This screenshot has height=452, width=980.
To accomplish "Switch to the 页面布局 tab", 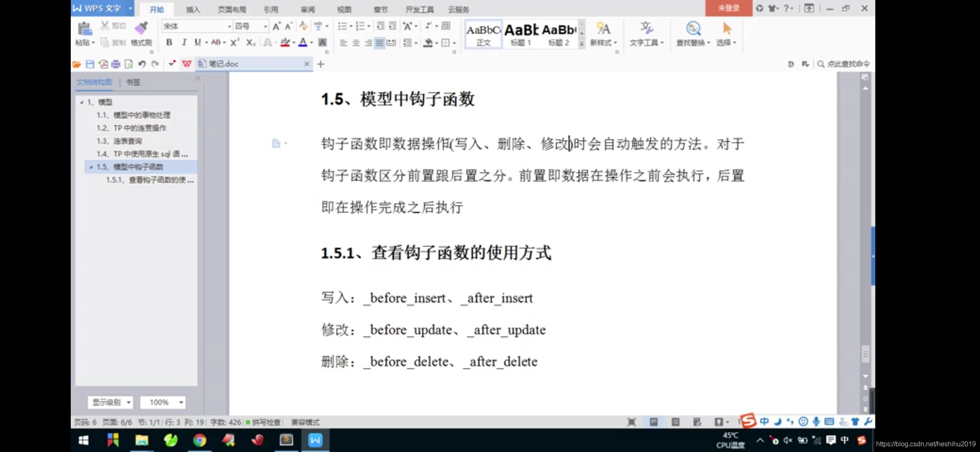I will (232, 9).
